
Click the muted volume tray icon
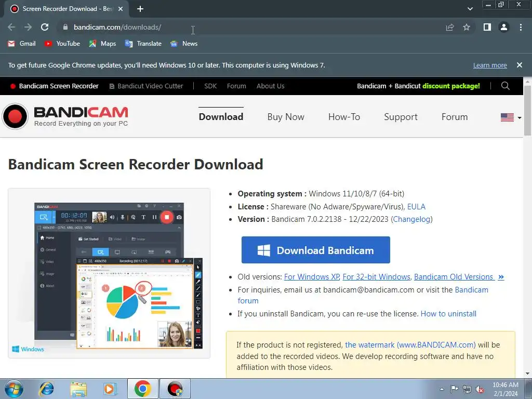click(x=480, y=389)
